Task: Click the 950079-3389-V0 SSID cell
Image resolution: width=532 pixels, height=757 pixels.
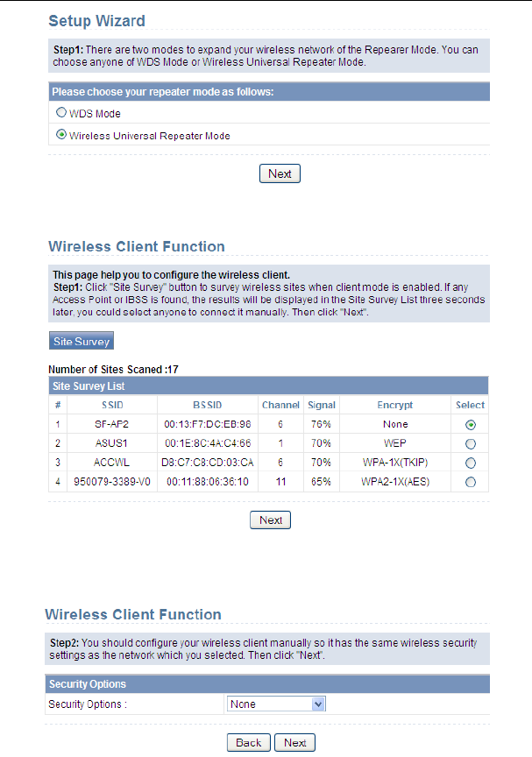Action: coord(112,482)
